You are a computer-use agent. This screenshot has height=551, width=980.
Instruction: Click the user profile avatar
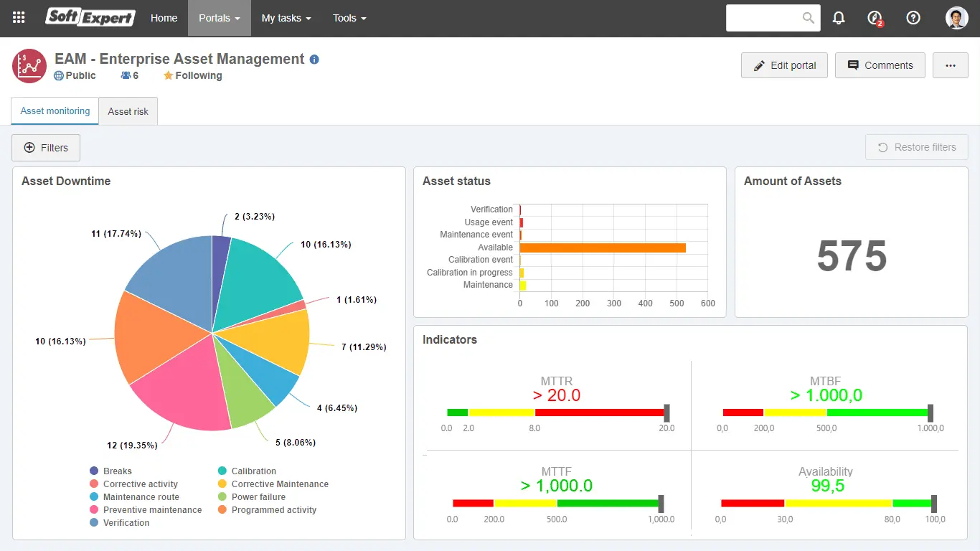(956, 18)
